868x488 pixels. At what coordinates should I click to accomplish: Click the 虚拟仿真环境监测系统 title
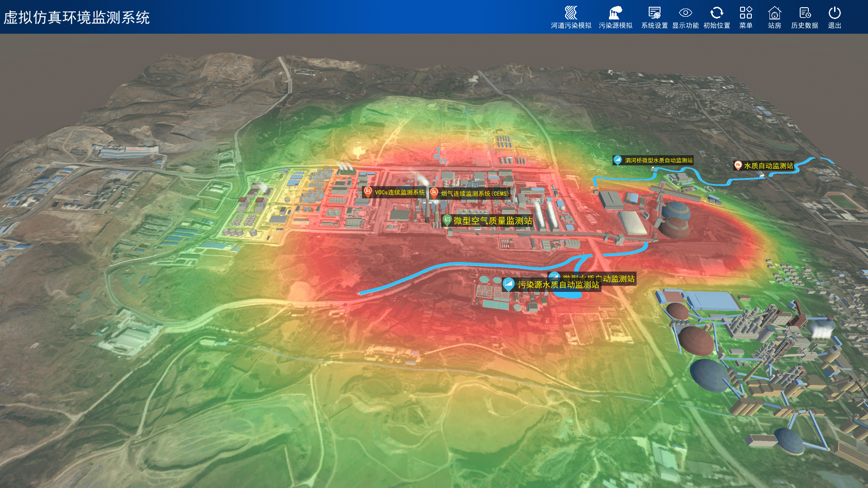tap(76, 18)
